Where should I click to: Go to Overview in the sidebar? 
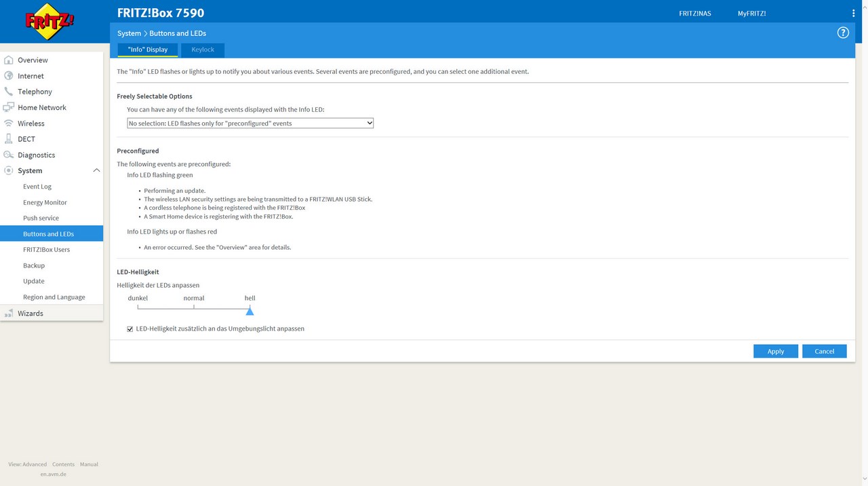33,60
